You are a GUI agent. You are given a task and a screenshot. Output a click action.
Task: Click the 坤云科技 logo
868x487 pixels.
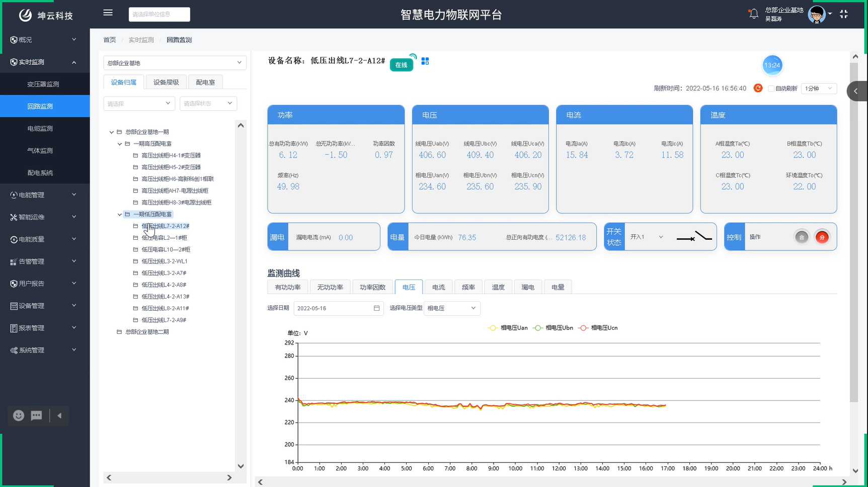pyautogui.click(x=46, y=16)
